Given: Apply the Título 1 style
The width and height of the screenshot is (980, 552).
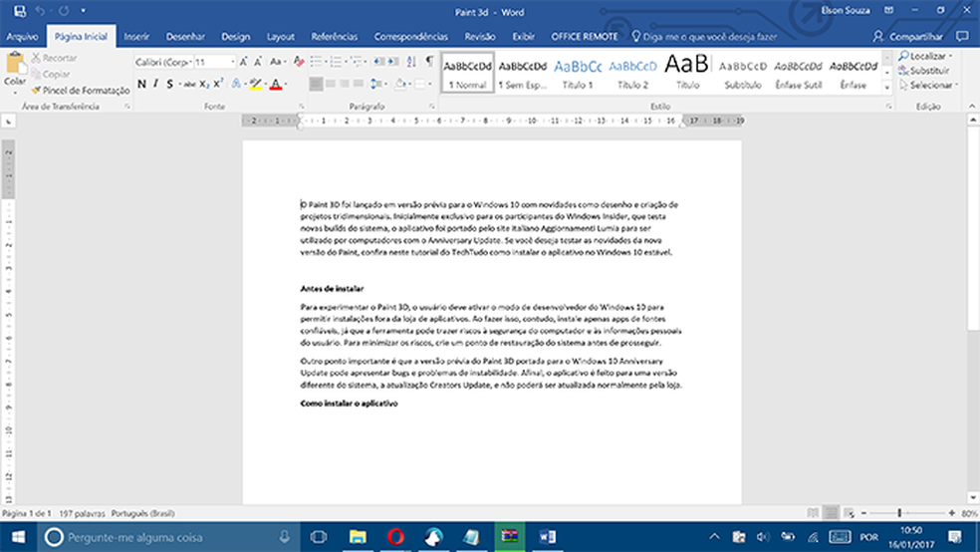Looking at the screenshot, I should coord(578,73).
